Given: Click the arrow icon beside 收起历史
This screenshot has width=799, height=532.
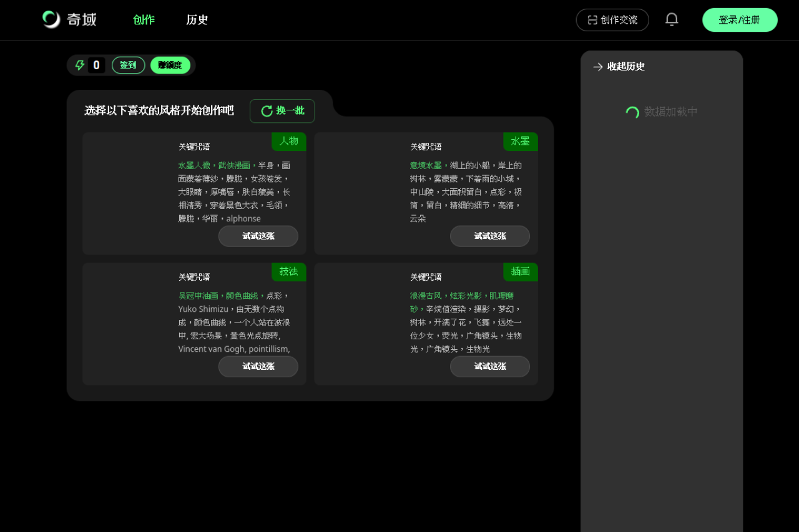Looking at the screenshot, I should (x=598, y=67).
